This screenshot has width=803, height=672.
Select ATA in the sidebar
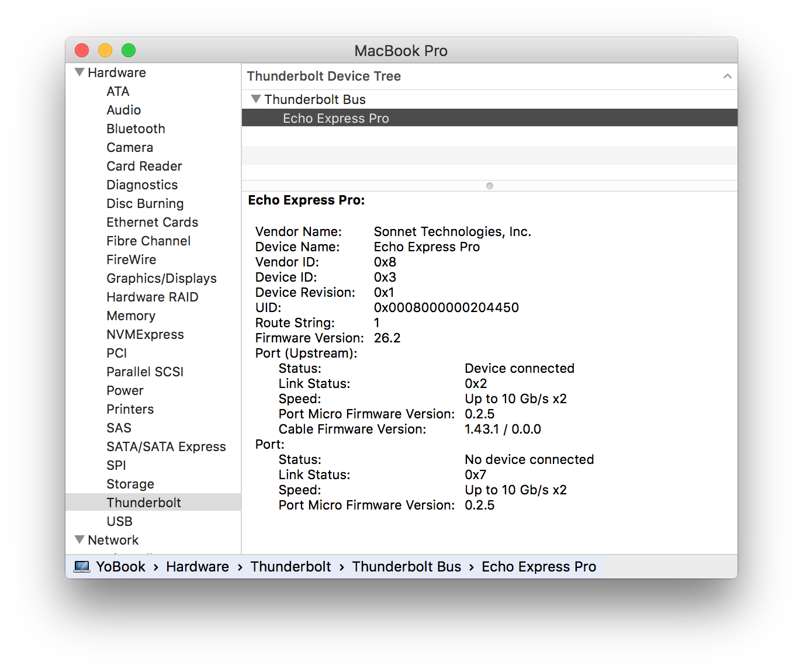click(x=117, y=91)
